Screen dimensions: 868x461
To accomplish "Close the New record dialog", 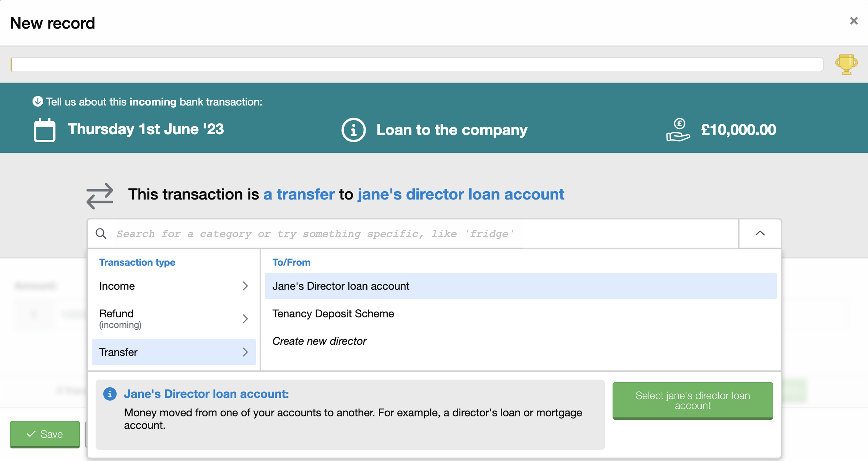I will (x=854, y=21).
